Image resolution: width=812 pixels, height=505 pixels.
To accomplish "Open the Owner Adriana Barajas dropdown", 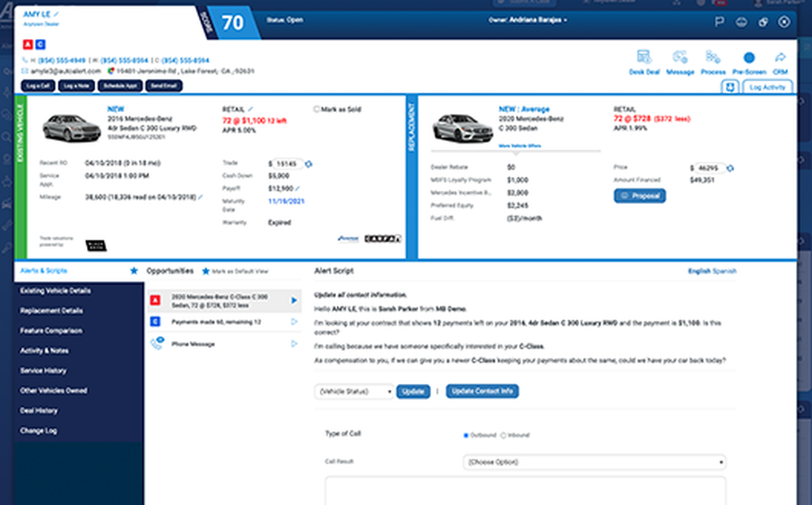I will click(x=528, y=20).
